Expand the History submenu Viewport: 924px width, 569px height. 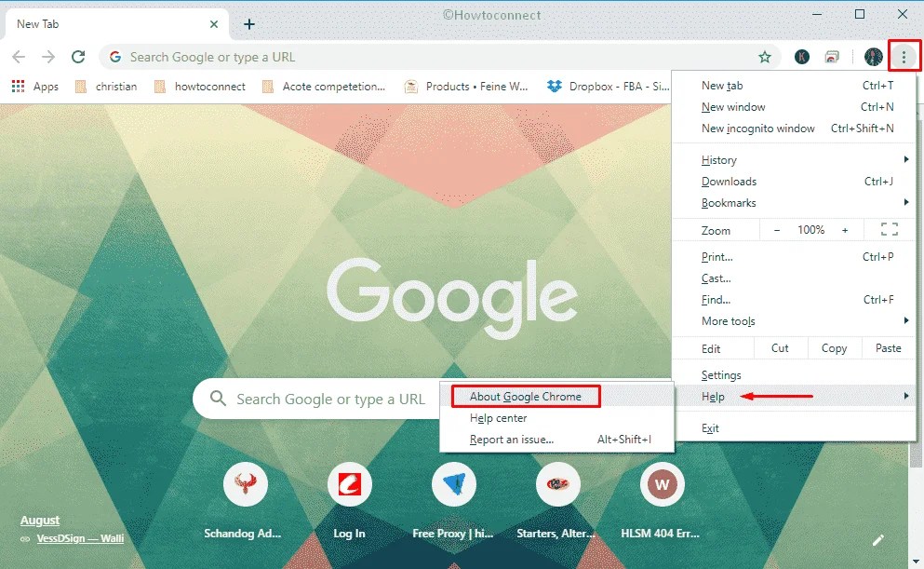click(x=717, y=159)
